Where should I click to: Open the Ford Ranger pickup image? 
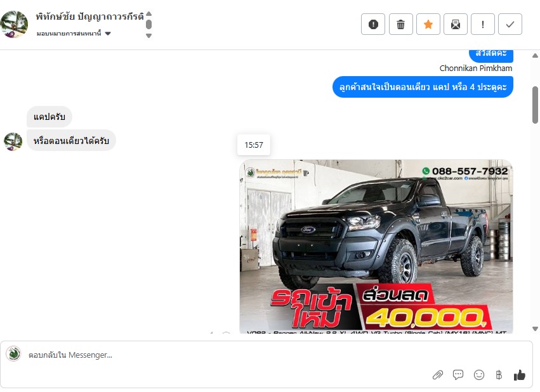[376, 246]
